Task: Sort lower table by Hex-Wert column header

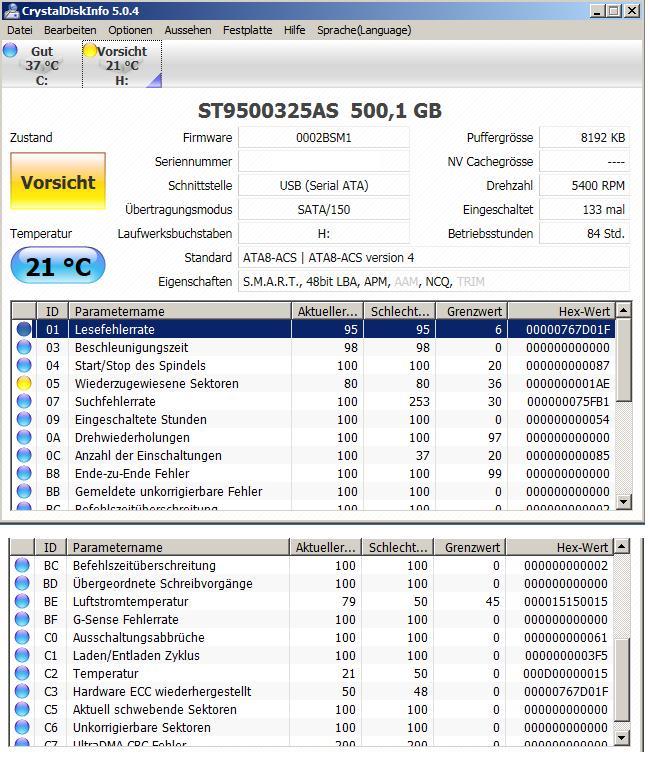Action: coord(560,547)
